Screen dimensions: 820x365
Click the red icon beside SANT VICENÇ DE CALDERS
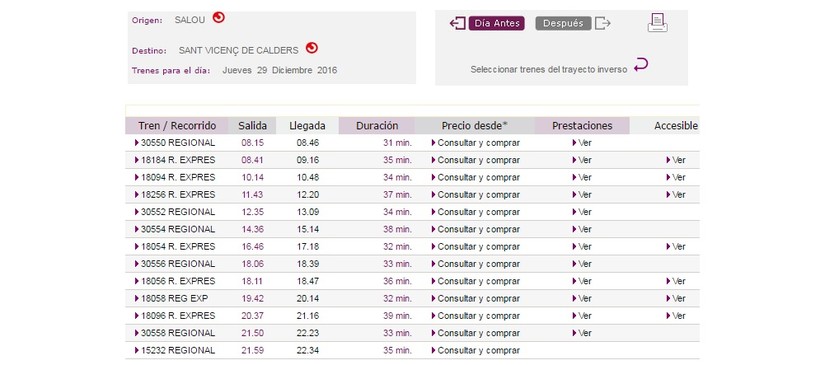(x=312, y=48)
